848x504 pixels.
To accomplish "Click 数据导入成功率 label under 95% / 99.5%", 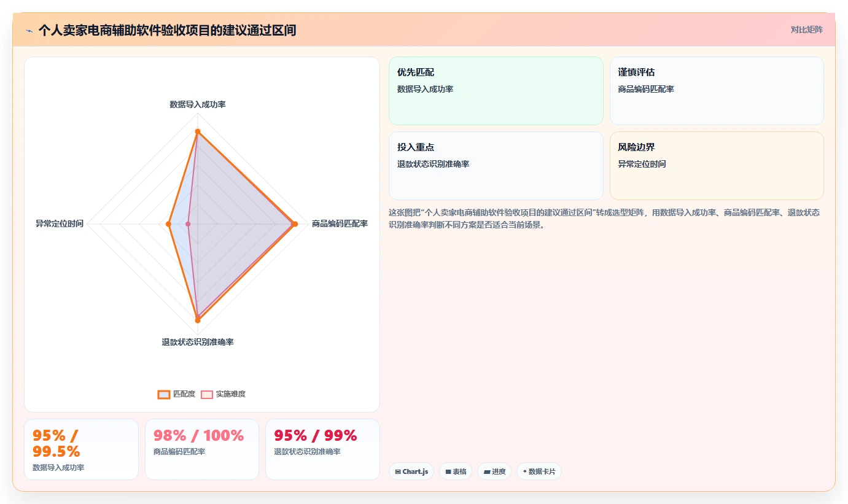I will point(58,468).
